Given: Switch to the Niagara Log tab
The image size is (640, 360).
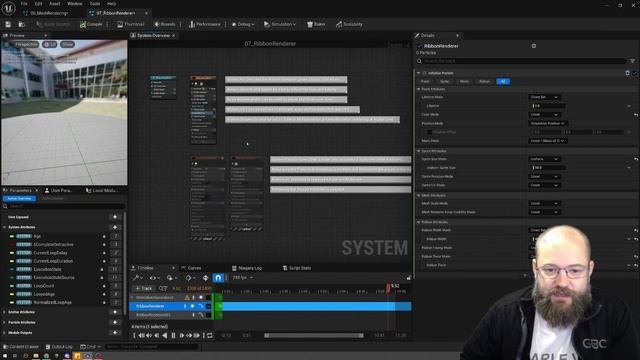Looking at the screenshot, I should coord(247,268).
